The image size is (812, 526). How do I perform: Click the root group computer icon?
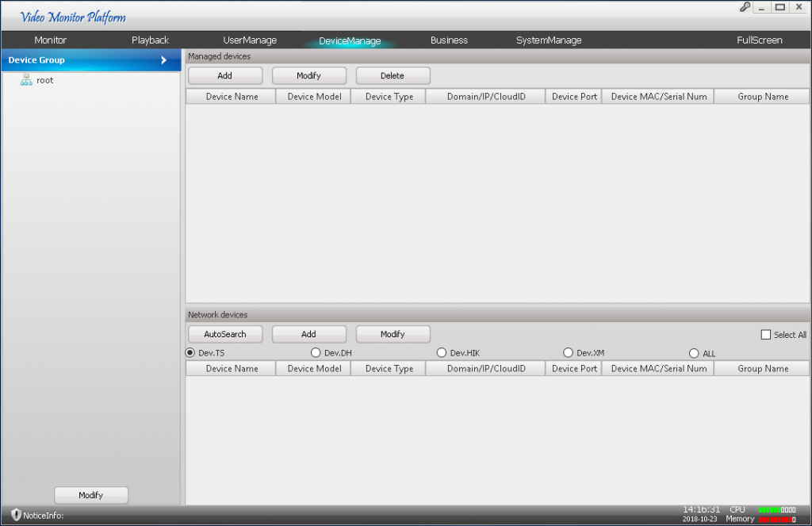pos(26,79)
